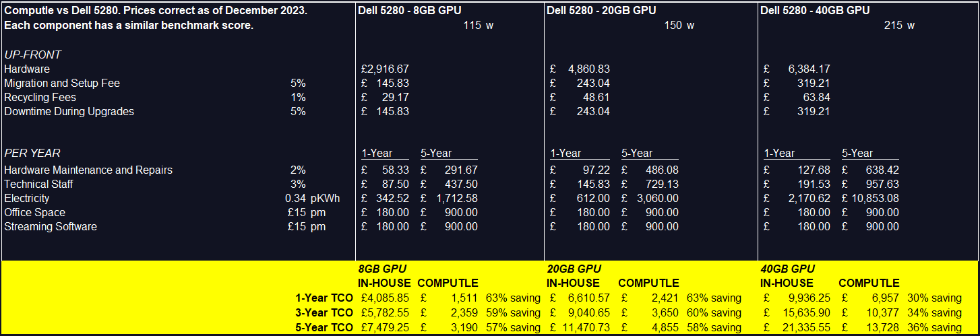Image resolution: width=980 pixels, height=336 pixels.
Task: Click the 40GB Computle 1-Year value 6,957
Action: click(x=885, y=298)
